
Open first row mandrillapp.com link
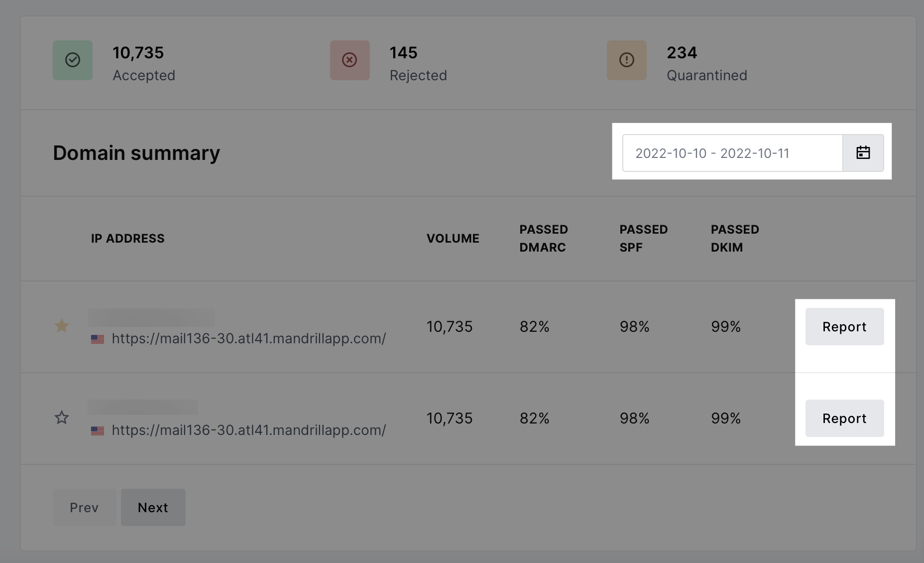tap(249, 339)
